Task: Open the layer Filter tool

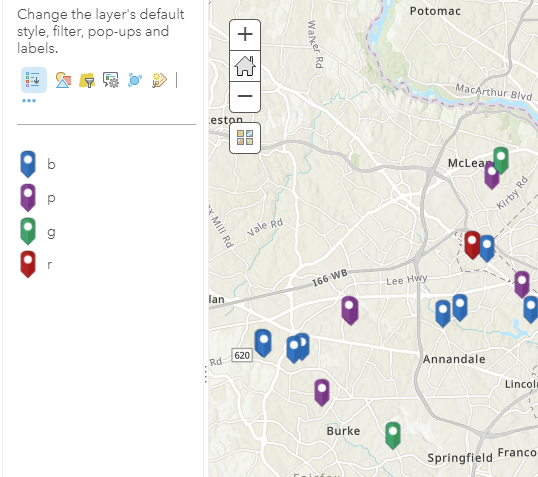Action: [87, 81]
